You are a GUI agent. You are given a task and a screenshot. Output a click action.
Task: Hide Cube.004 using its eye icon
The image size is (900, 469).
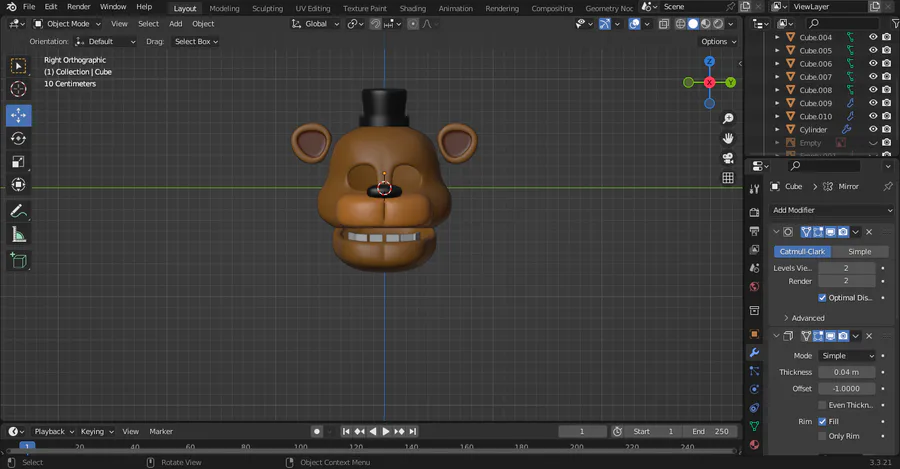[872, 37]
